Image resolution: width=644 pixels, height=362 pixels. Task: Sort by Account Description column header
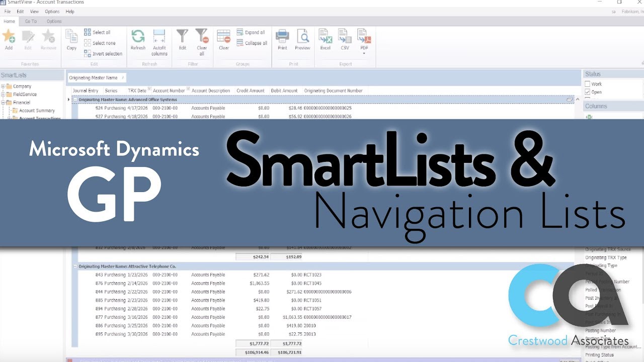pyautogui.click(x=211, y=91)
